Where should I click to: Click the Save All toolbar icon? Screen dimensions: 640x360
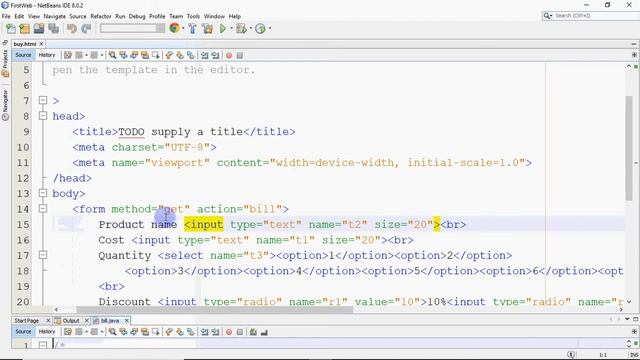click(x=53, y=29)
